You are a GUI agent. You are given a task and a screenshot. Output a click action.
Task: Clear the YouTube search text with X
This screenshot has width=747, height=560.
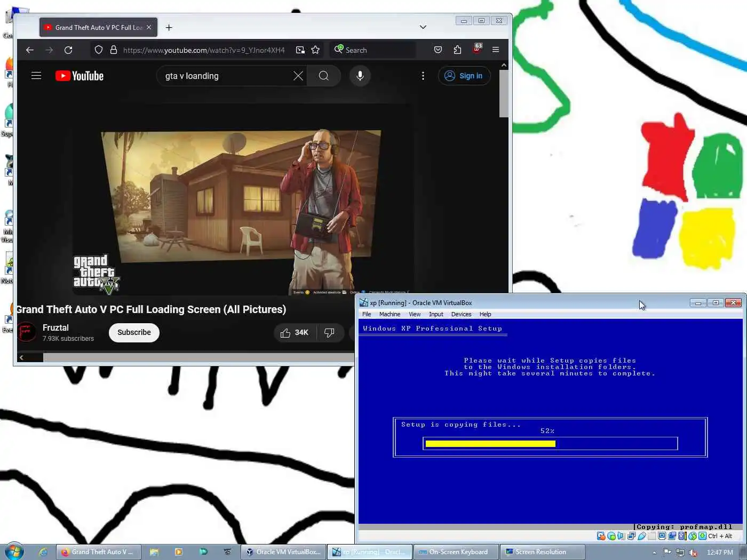pyautogui.click(x=298, y=76)
